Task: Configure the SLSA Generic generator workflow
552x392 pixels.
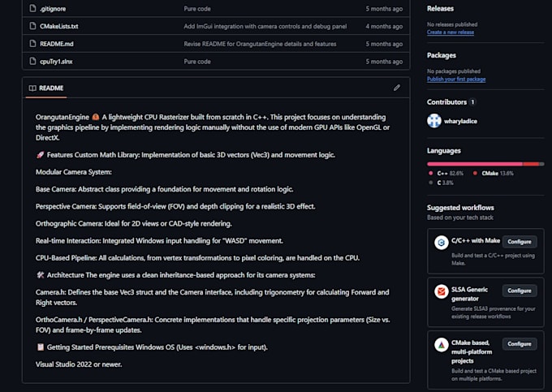Action: coord(520,291)
